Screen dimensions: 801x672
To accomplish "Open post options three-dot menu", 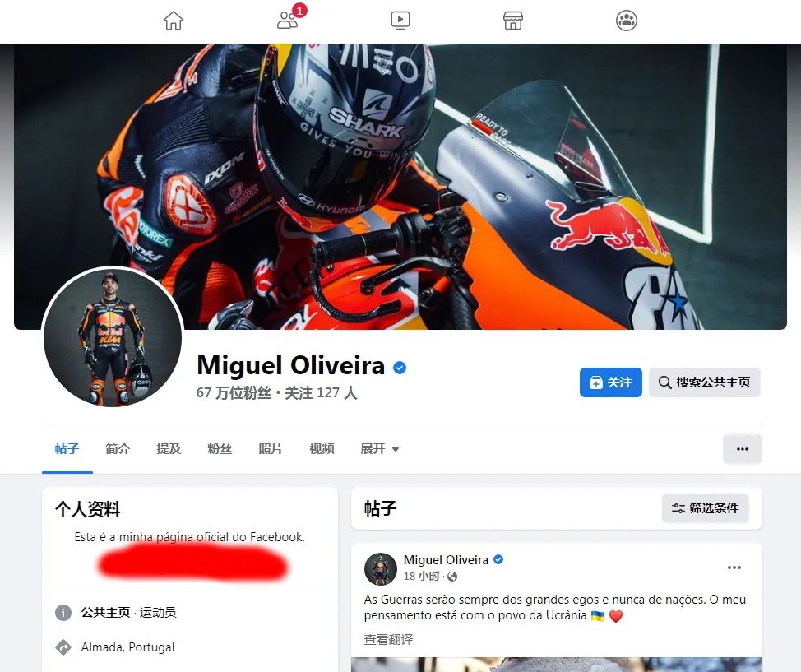I will pyautogui.click(x=734, y=568).
